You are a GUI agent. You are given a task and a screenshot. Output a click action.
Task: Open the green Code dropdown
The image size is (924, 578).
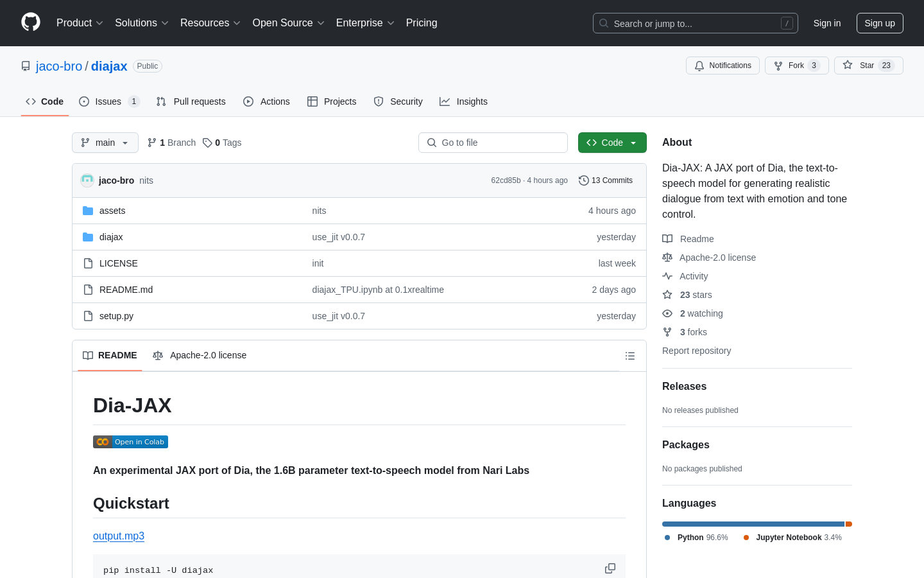pyautogui.click(x=612, y=143)
